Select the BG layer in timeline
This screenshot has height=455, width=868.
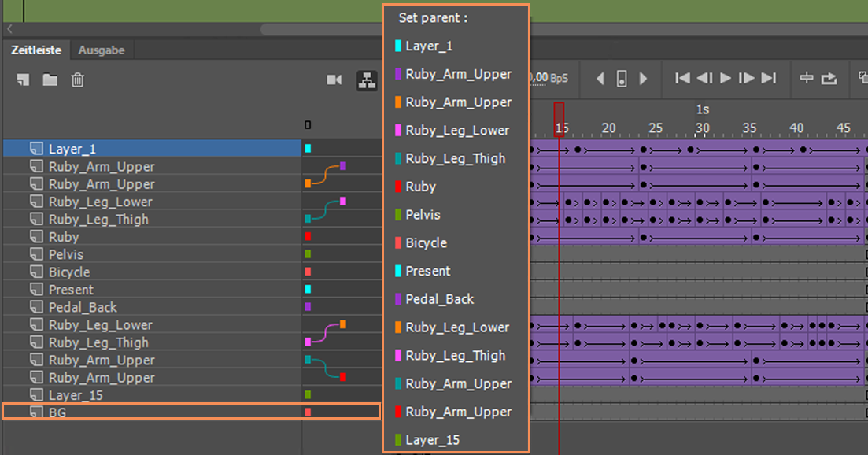click(57, 411)
